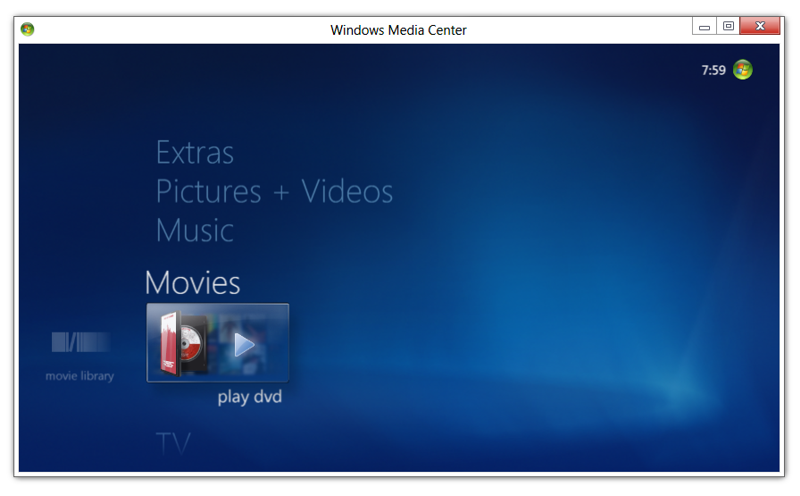Select the Pictures + Videos category
The height and width of the screenshot is (496, 800).
tap(274, 191)
